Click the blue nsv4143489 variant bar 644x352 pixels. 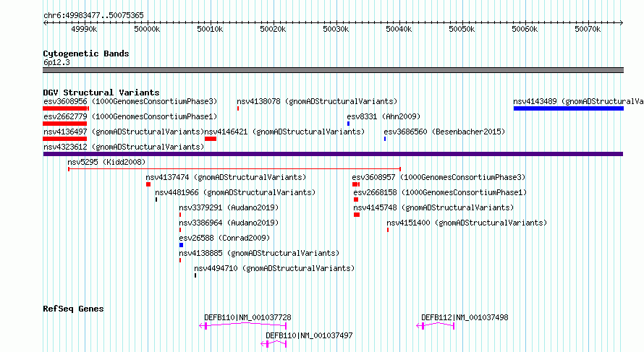569,108
